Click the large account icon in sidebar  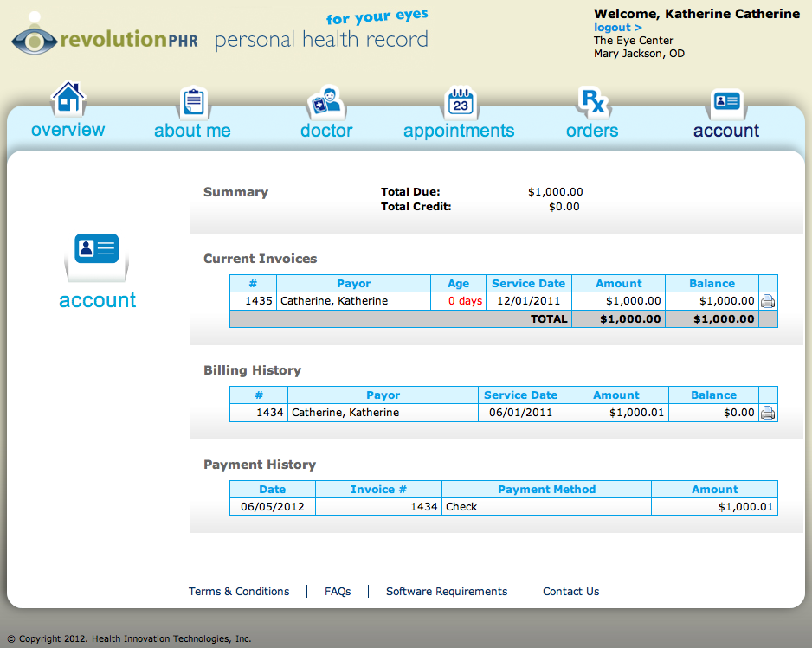tap(97, 253)
